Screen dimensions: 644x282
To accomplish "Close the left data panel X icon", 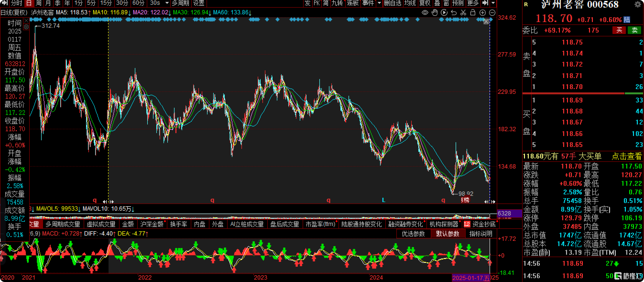I will [x=26, y=21].
